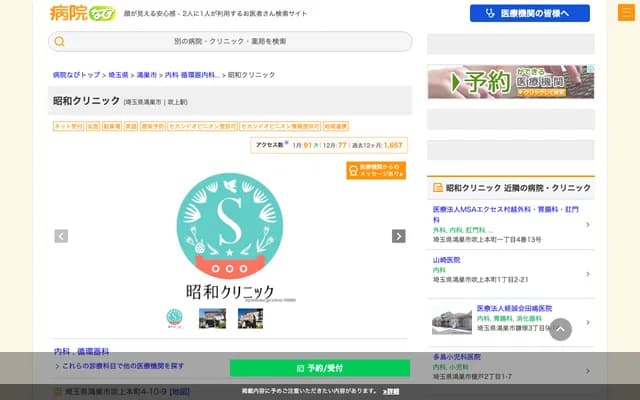Screen dimensions: 640x400
Task: Click the 昭和クリニック page title heading
Action: 87,101
